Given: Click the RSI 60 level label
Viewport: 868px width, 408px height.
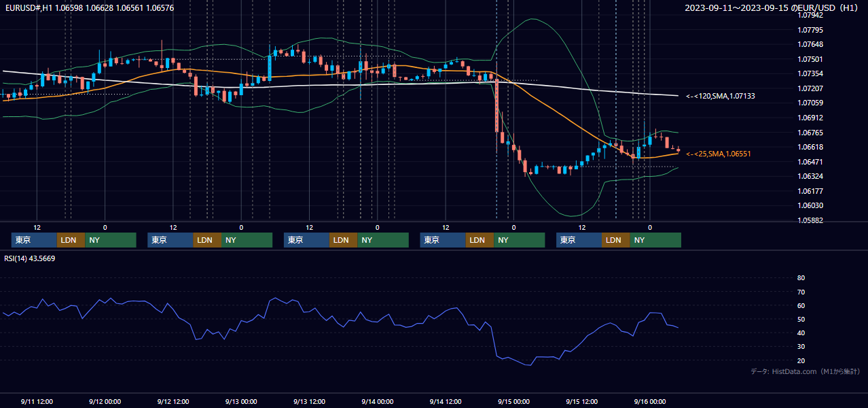Looking at the screenshot, I should point(801,305).
